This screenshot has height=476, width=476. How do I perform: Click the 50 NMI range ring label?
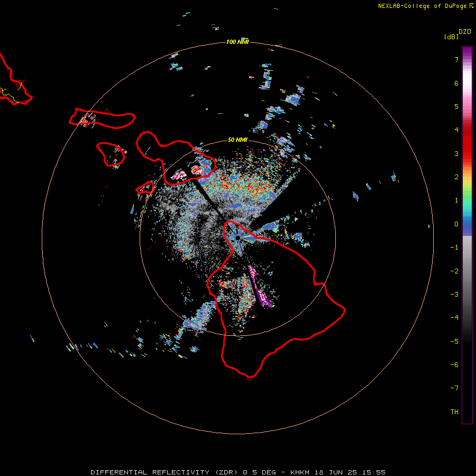237,140
